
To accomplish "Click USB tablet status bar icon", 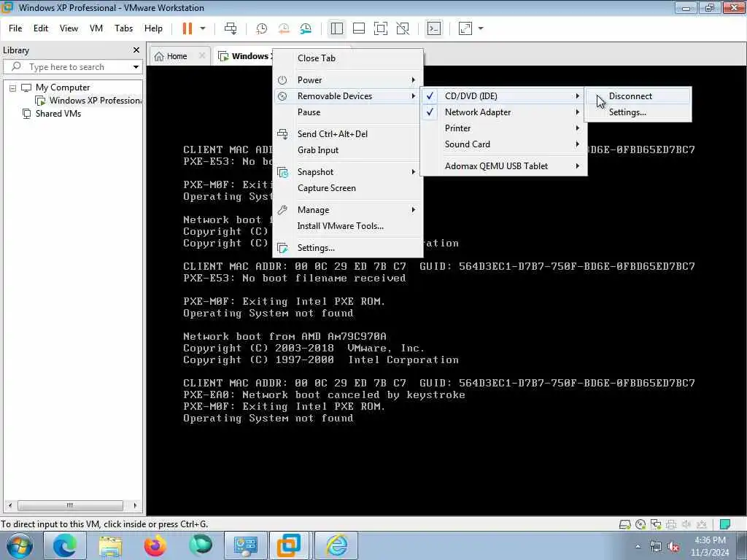I will (701, 524).
